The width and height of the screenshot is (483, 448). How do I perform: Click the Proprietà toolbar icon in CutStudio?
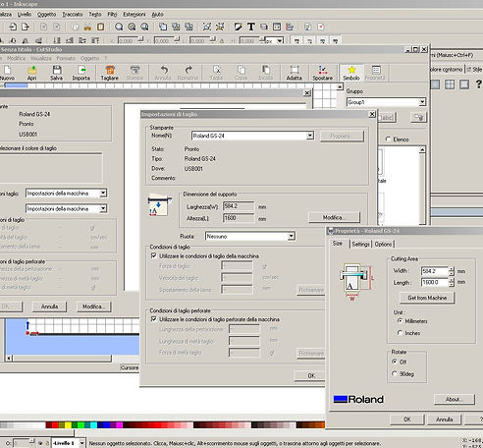pos(376,70)
